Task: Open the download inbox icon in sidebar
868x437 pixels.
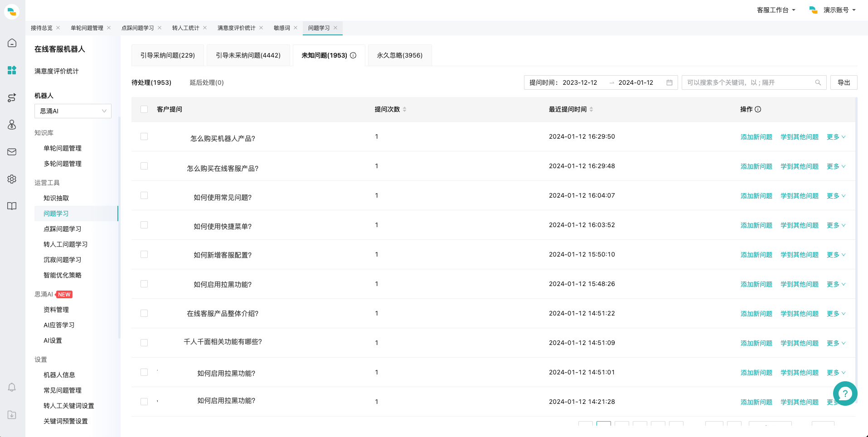Action: 12,415
